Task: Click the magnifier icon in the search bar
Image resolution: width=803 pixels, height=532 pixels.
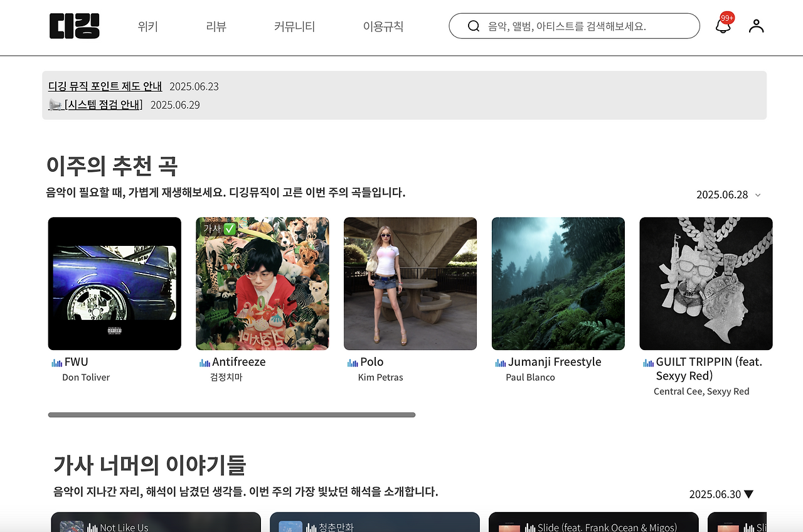Action: [474, 26]
